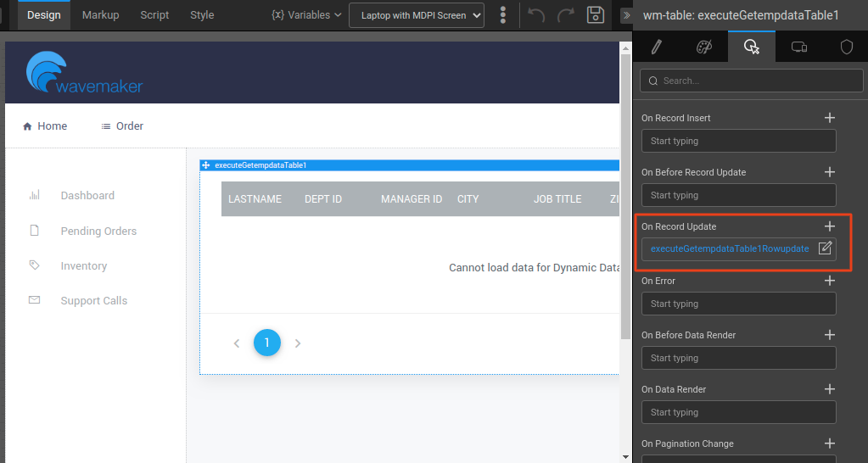Open the Style tab

point(202,15)
